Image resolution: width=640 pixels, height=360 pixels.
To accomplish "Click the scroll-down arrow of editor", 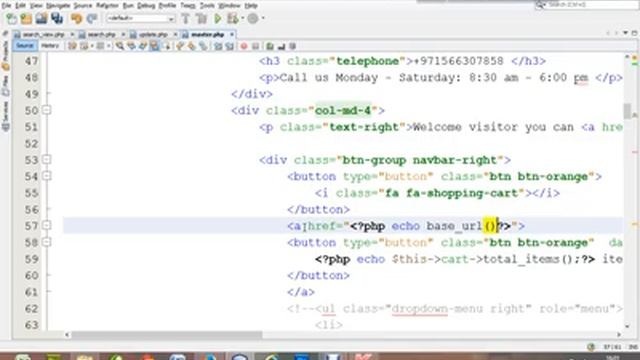I will point(627,326).
